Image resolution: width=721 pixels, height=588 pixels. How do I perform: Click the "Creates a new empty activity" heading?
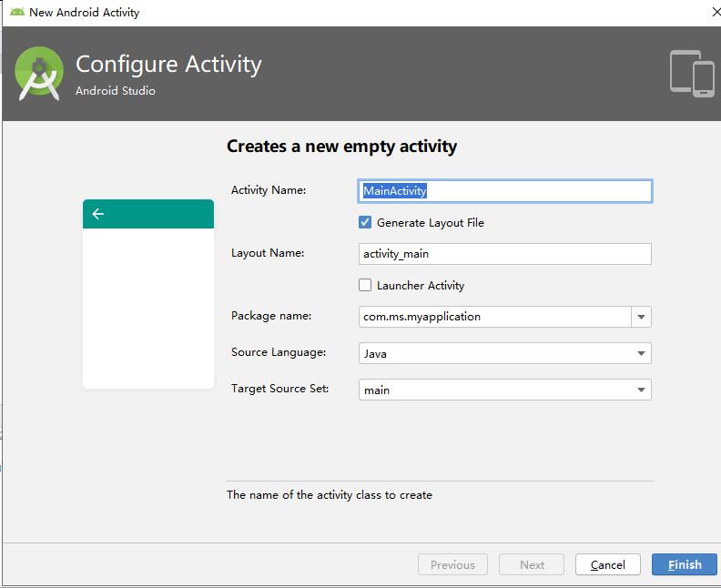click(341, 146)
